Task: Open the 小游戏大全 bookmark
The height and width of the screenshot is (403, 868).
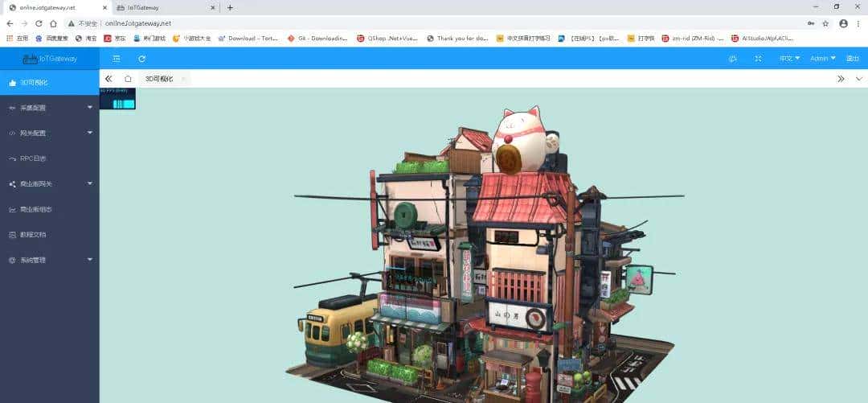Action: (191, 39)
